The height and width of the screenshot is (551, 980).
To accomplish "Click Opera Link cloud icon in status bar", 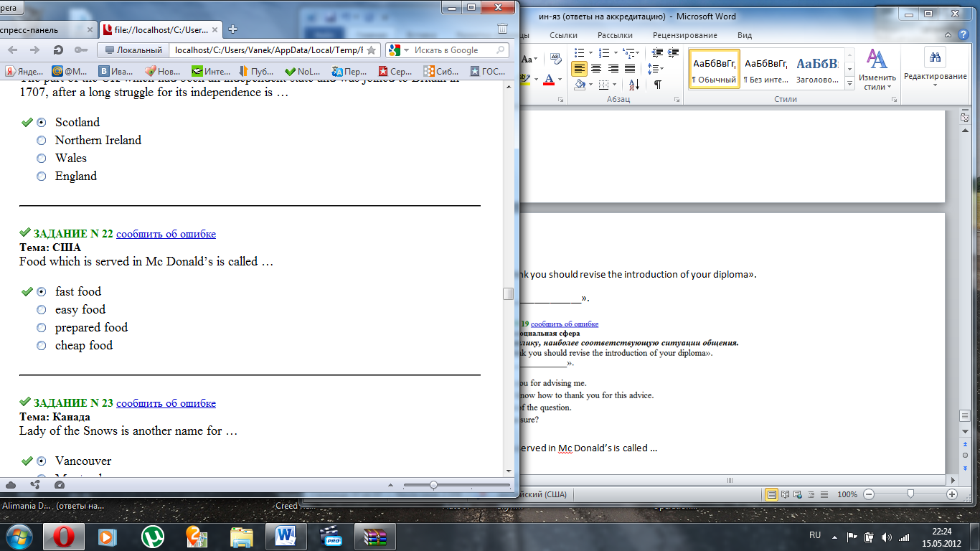I will pyautogui.click(x=11, y=485).
